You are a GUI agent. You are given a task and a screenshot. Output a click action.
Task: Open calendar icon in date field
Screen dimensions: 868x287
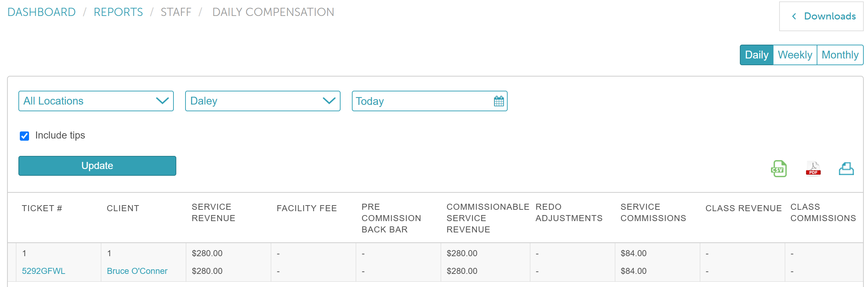coord(498,101)
